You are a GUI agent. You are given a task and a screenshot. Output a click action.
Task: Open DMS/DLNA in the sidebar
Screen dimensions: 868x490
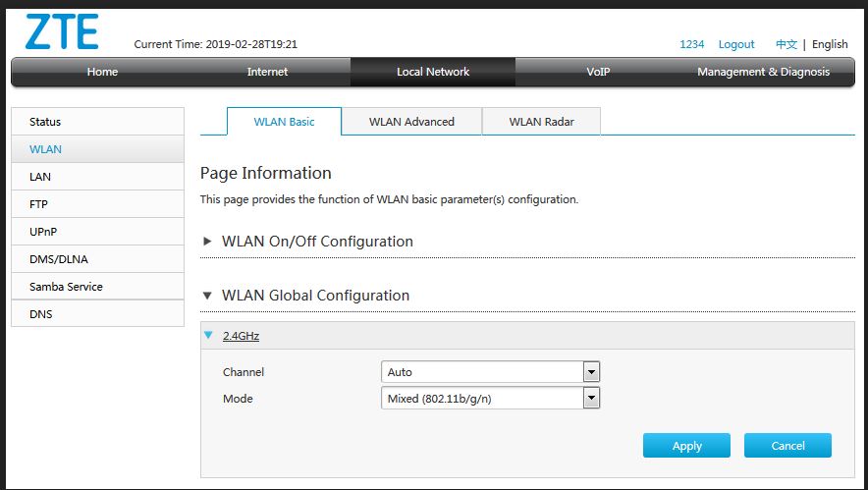pyautogui.click(x=97, y=259)
